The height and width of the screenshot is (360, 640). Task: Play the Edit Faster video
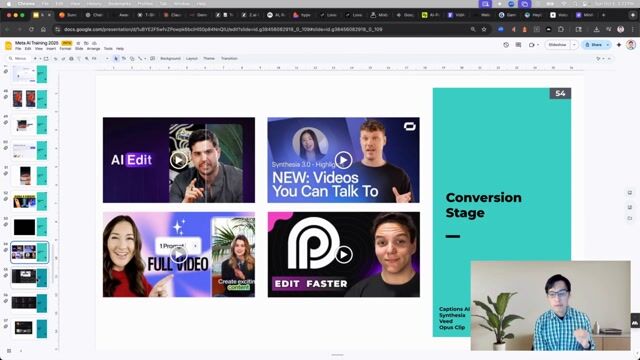pos(344,255)
